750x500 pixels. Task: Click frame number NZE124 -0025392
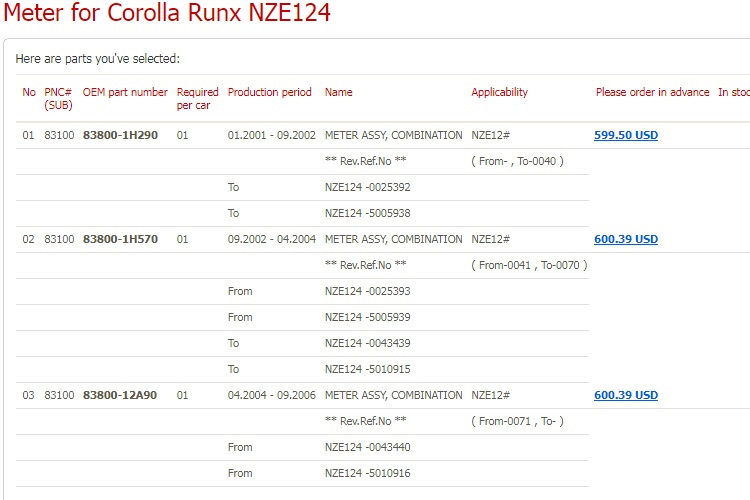[x=367, y=187]
